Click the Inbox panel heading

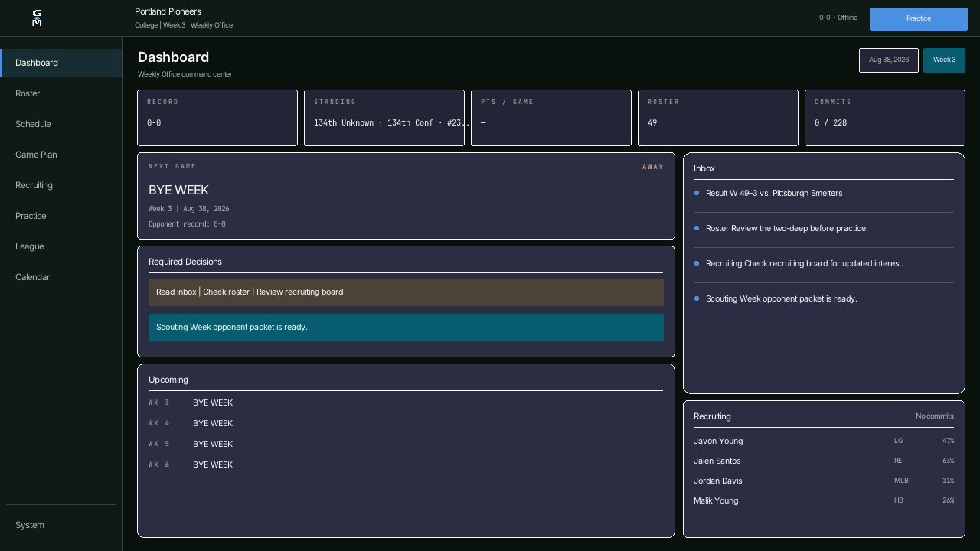pos(704,168)
